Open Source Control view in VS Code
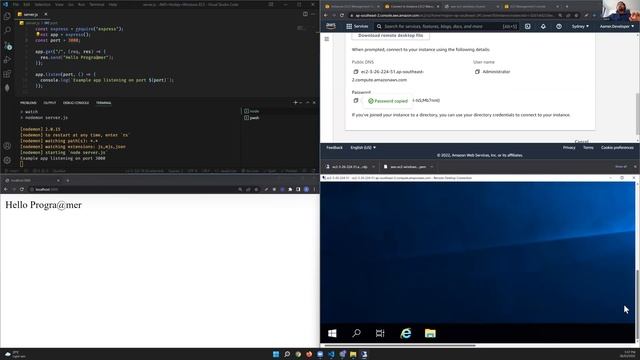The height and width of the screenshot is (360, 640). point(7,45)
